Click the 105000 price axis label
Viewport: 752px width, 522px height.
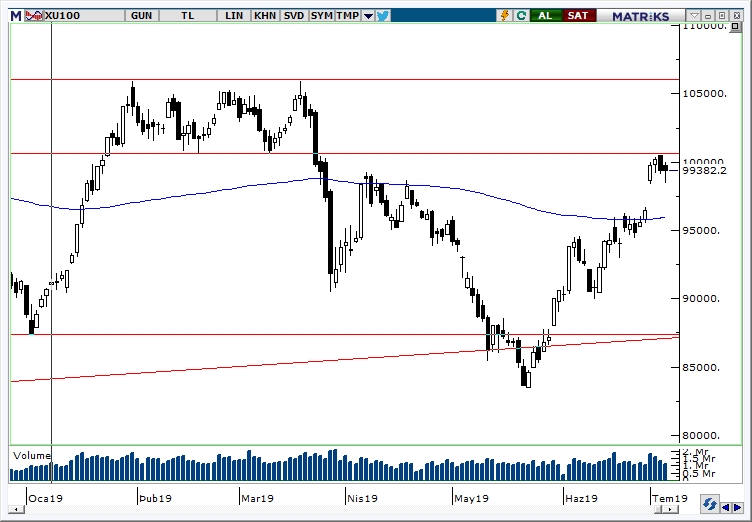pyautogui.click(x=705, y=93)
